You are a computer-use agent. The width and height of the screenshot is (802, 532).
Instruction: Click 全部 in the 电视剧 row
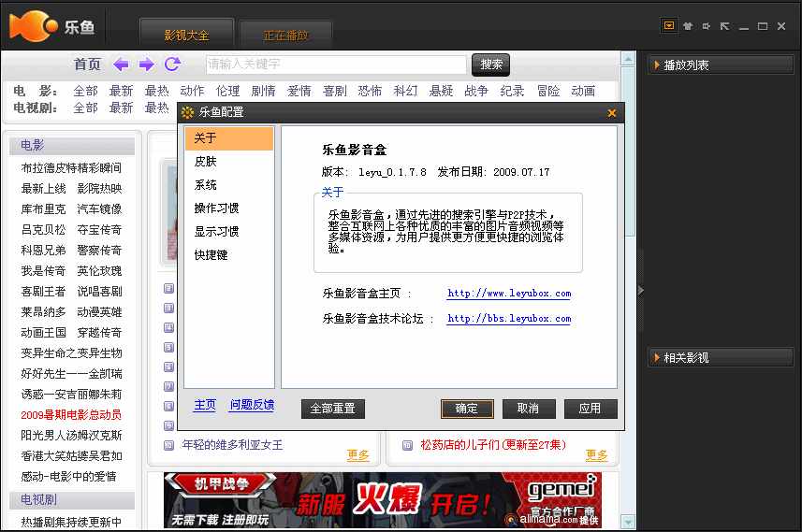tap(85, 108)
